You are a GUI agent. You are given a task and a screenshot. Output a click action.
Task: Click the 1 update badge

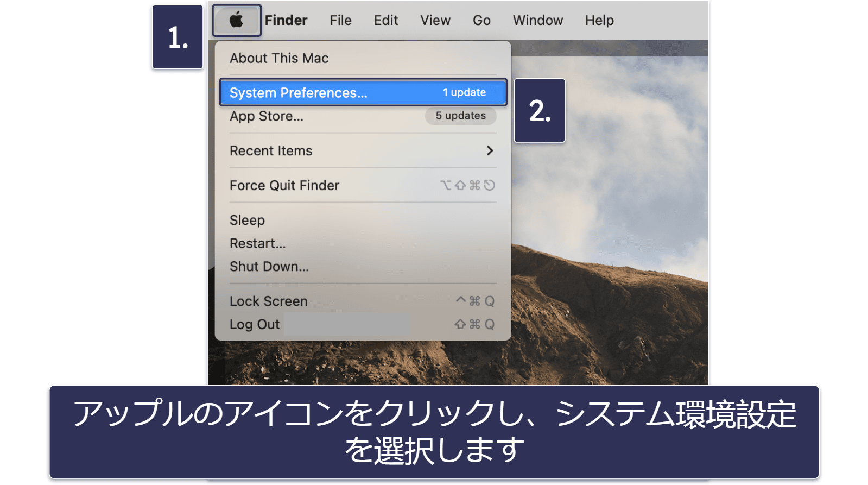pos(464,92)
